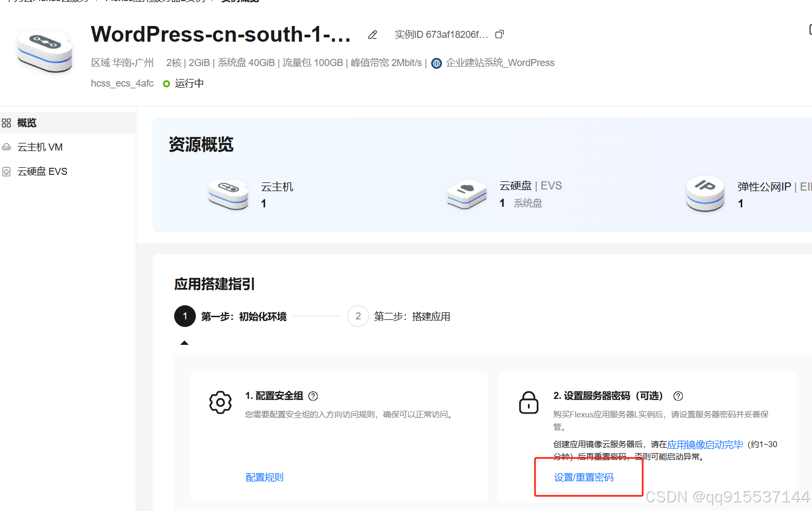The width and height of the screenshot is (812, 511).
Task: Click the 企业建站系统_WordPress image name
Action: pos(500,63)
